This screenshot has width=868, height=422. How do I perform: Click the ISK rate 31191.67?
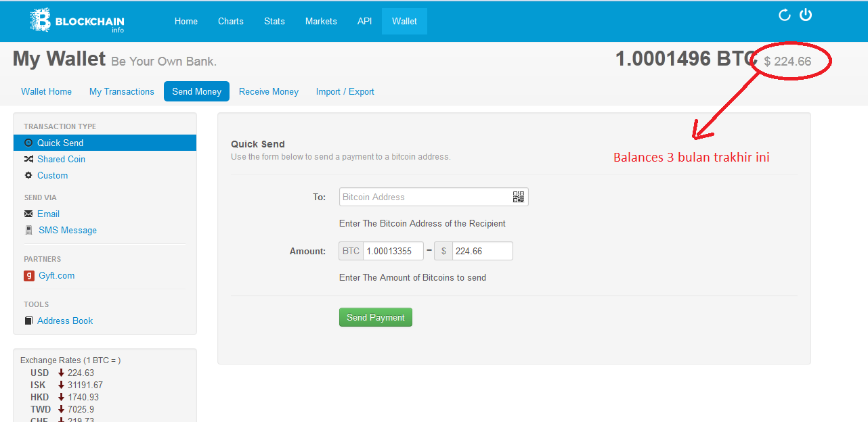point(85,385)
